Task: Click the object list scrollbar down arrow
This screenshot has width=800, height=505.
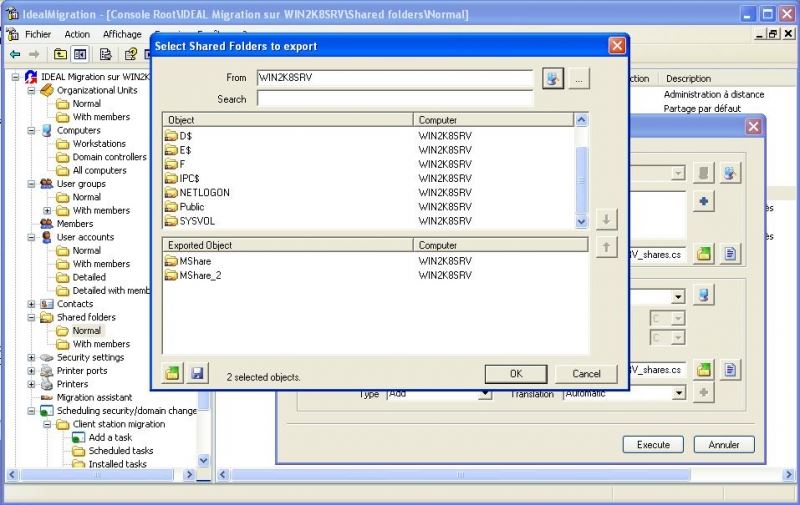Action: coord(582,222)
